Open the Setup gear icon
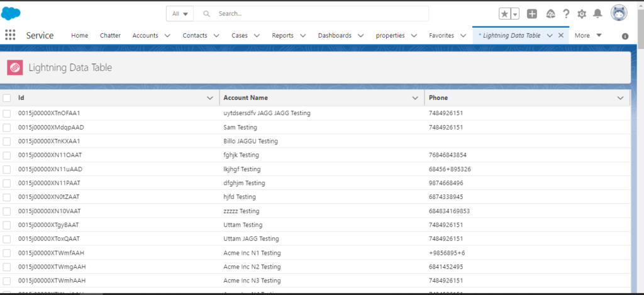The width and height of the screenshot is (644, 295). pyautogui.click(x=582, y=14)
